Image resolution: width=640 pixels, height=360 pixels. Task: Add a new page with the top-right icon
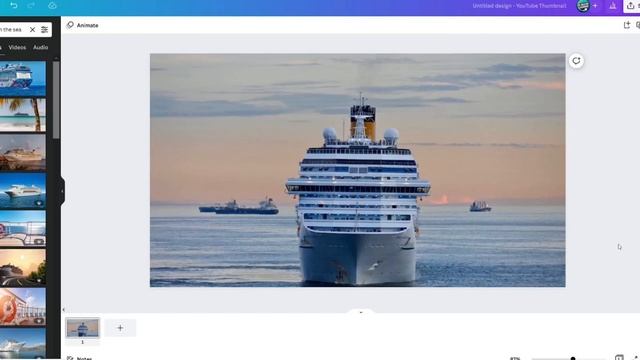point(627,25)
